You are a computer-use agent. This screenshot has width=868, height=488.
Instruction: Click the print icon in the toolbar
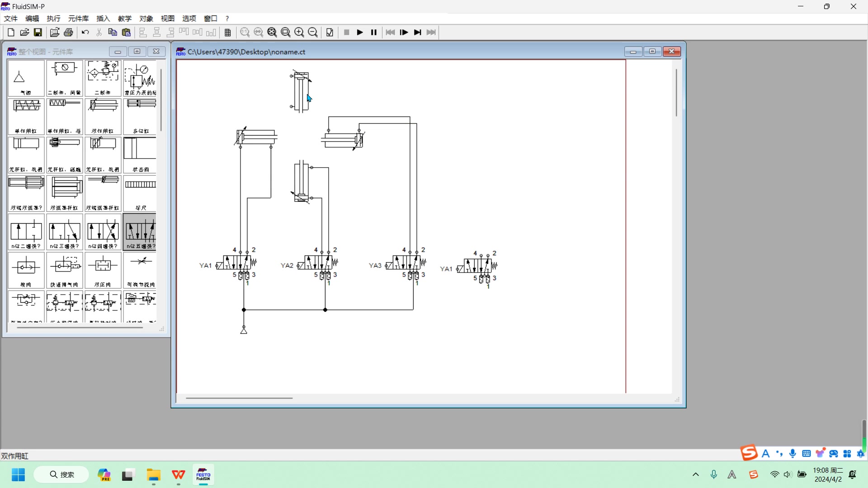(x=69, y=33)
